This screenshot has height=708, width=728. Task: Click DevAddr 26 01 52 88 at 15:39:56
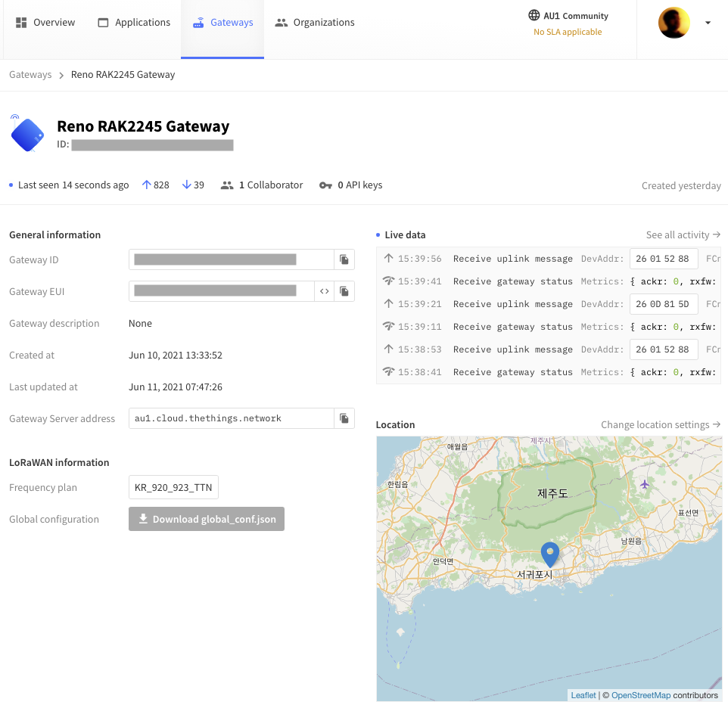click(x=664, y=259)
